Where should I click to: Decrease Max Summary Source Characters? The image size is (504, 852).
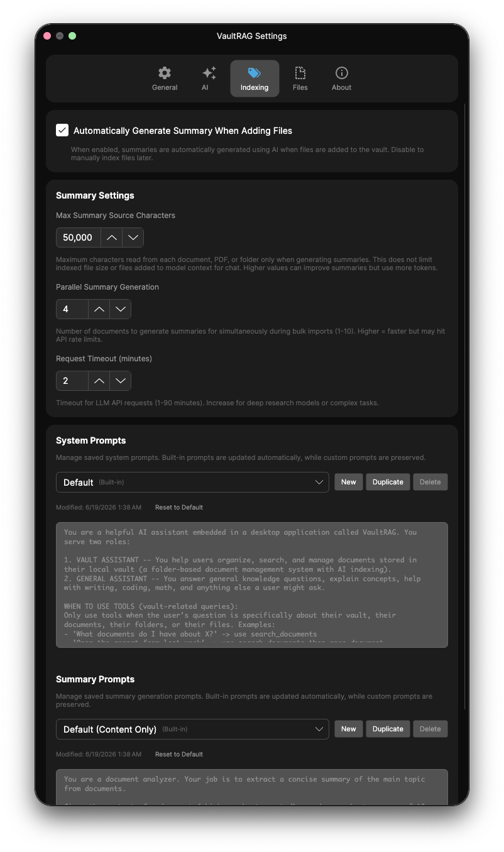coord(133,238)
